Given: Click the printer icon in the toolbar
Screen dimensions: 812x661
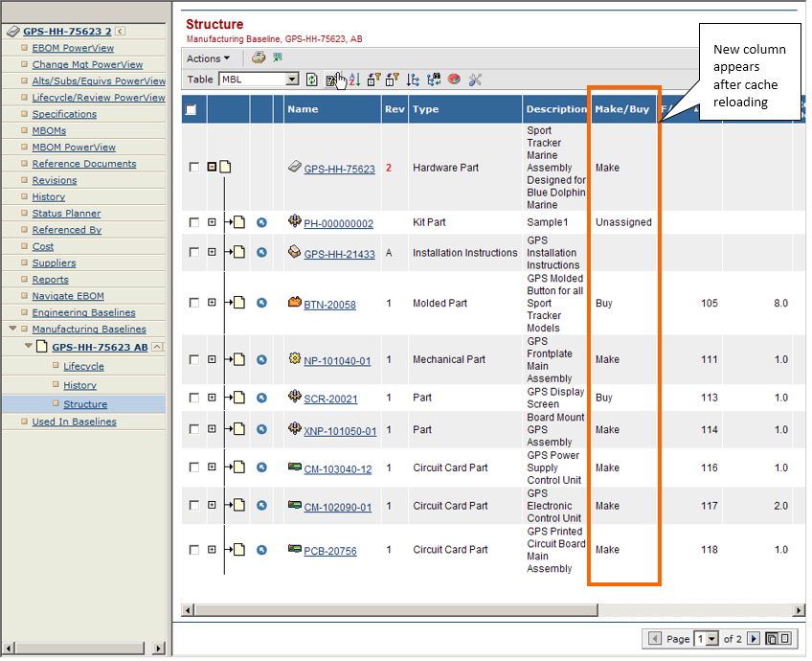Looking at the screenshot, I should point(258,57).
